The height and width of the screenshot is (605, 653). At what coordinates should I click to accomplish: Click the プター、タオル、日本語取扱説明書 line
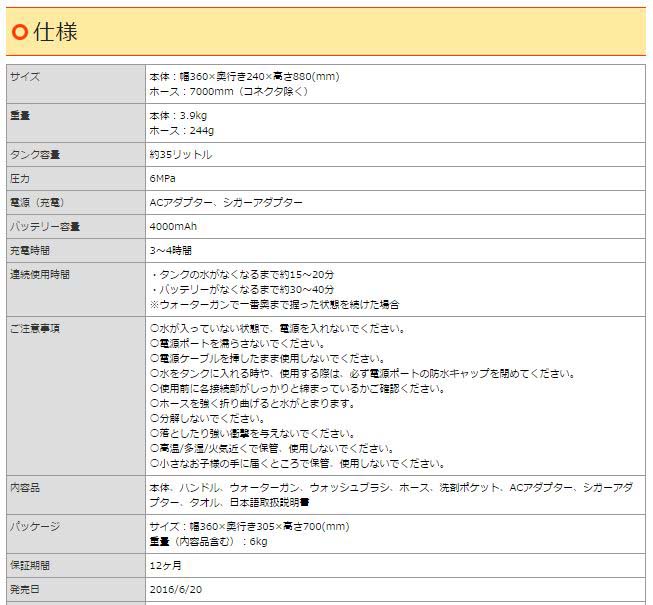point(229,503)
